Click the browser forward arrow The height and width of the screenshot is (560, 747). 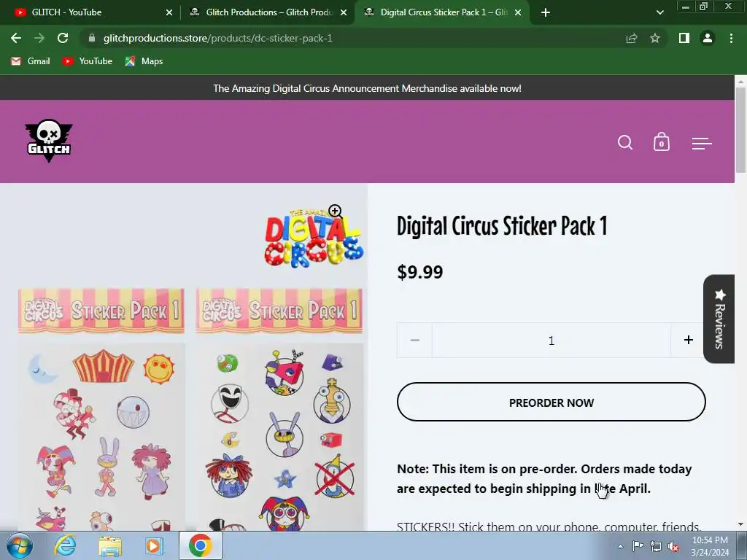coord(39,38)
